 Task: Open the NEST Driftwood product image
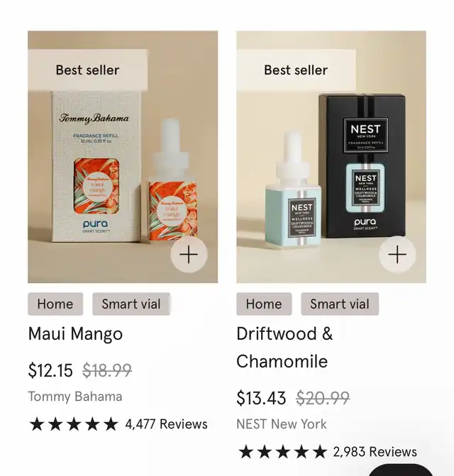(x=331, y=157)
